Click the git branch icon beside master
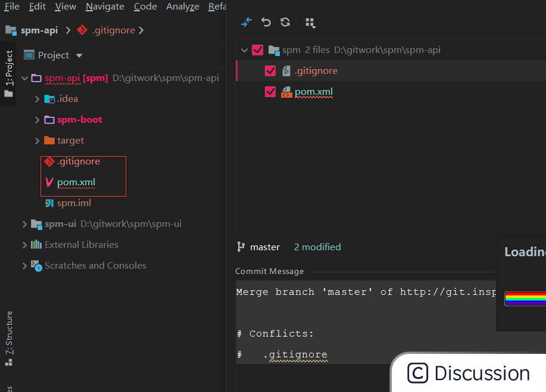The image size is (546, 392). click(241, 247)
